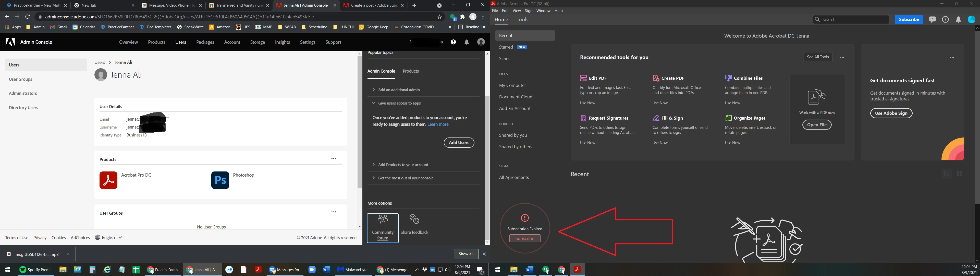Open the Create PDF tool icon in Acrobat
The height and width of the screenshot is (276, 980).
pyautogui.click(x=656, y=78)
